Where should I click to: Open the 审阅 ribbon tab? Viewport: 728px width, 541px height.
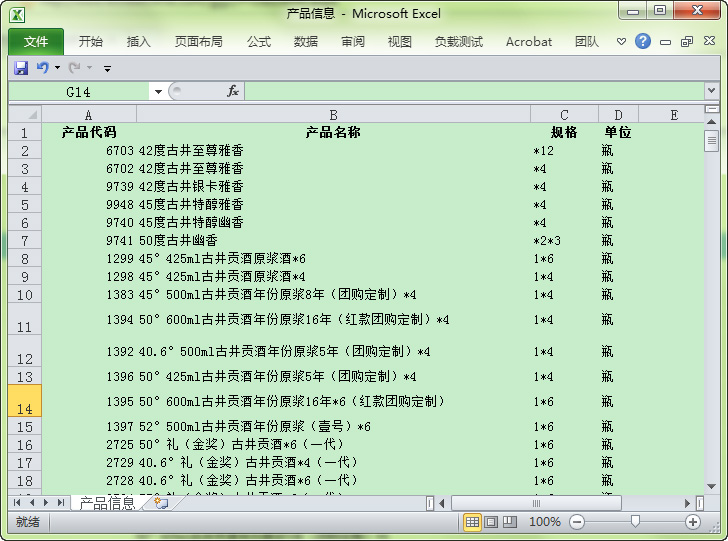pyautogui.click(x=353, y=42)
